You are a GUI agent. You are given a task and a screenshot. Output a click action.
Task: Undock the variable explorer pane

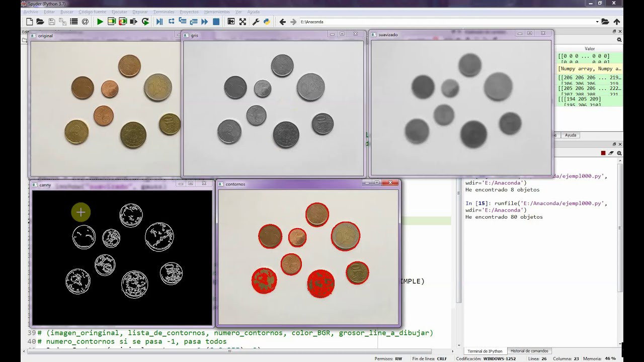(614, 31)
